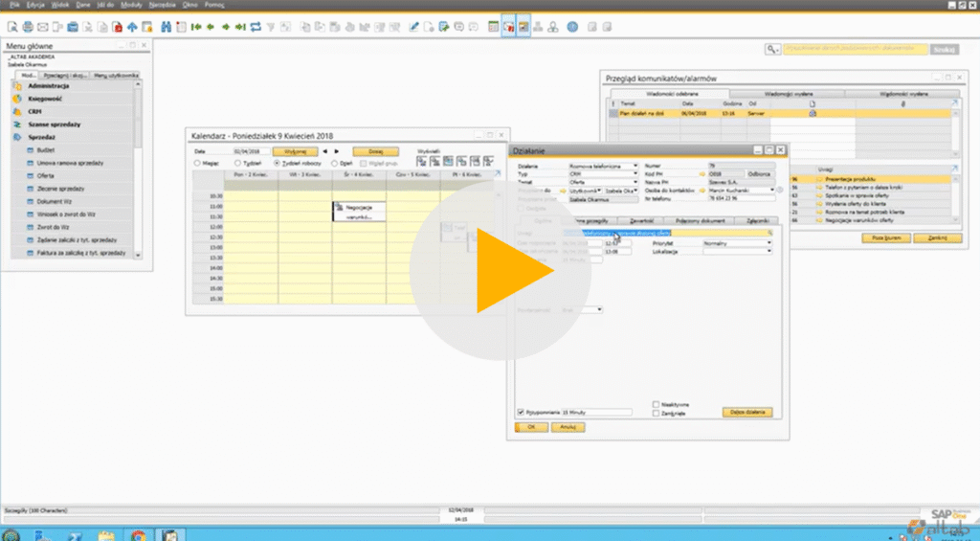Open the Pomoc menu
Image resolution: width=980 pixels, height=541 pixels.
coord(214,5)
